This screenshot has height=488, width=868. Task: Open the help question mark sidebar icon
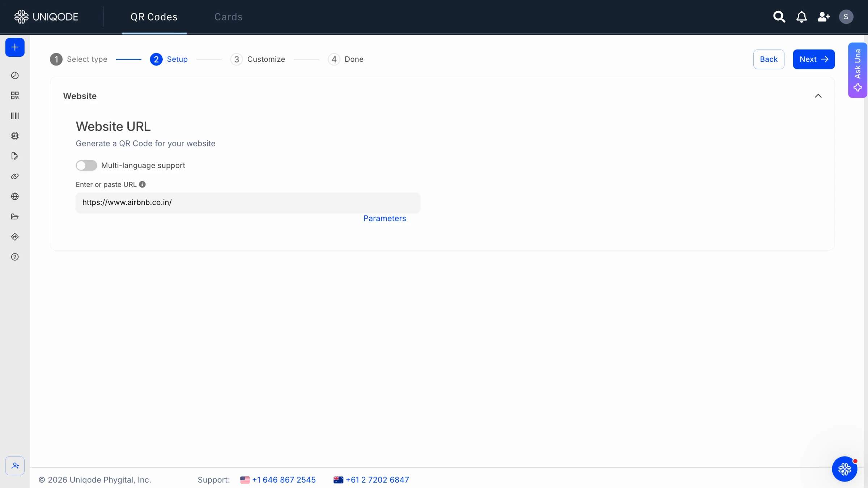click(15, 257)
